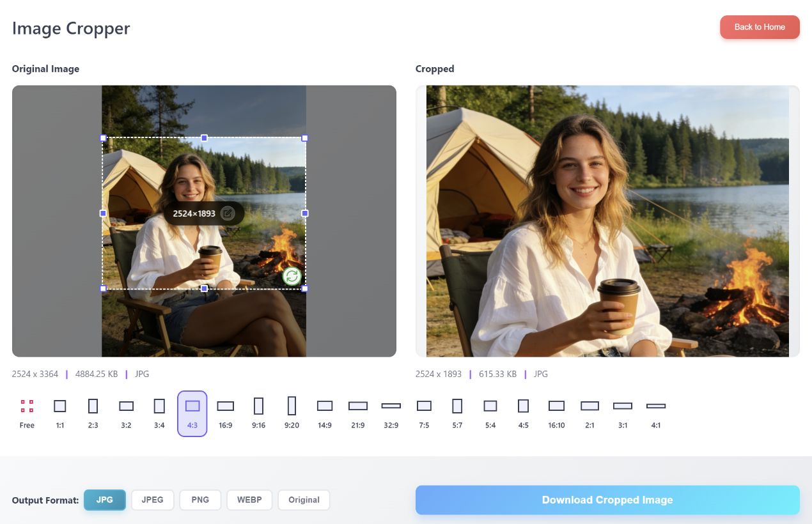The image size is (812, 524).
Task: Click the top-right crop handle
Action: point(305,138)
